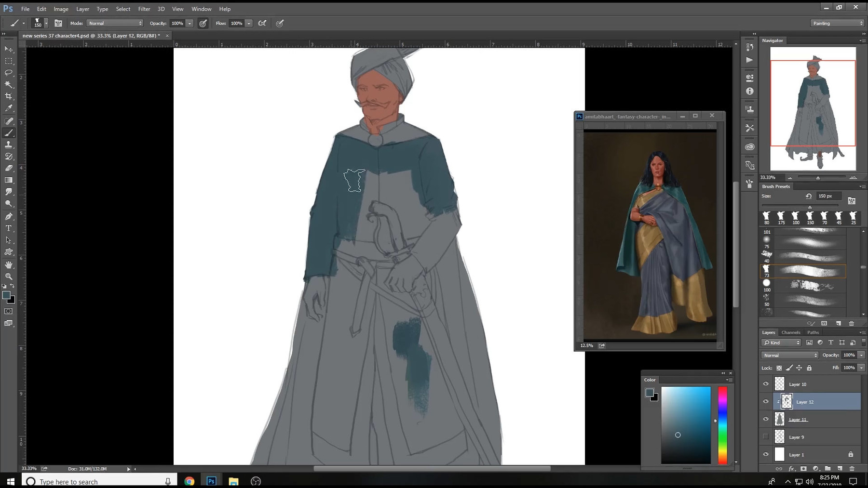Show Layer 9 by enabling its visibility
The image size is (868, 488).
tap(766, 437)
